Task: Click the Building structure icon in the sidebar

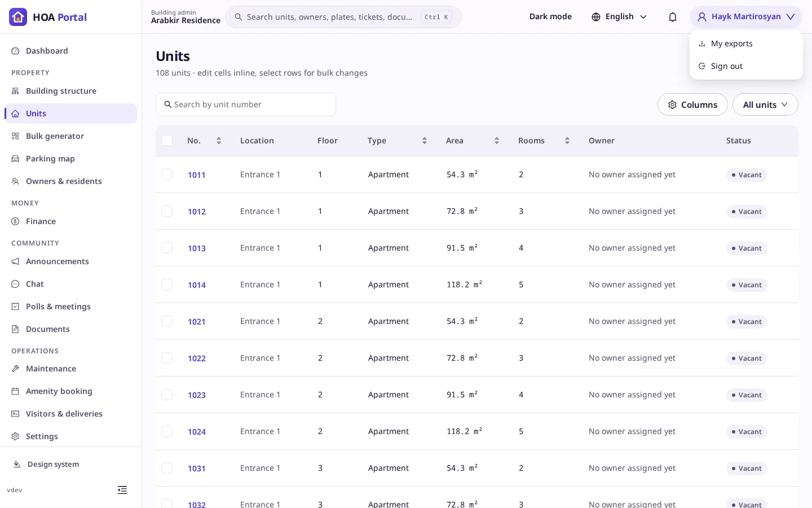Action: 15,91
